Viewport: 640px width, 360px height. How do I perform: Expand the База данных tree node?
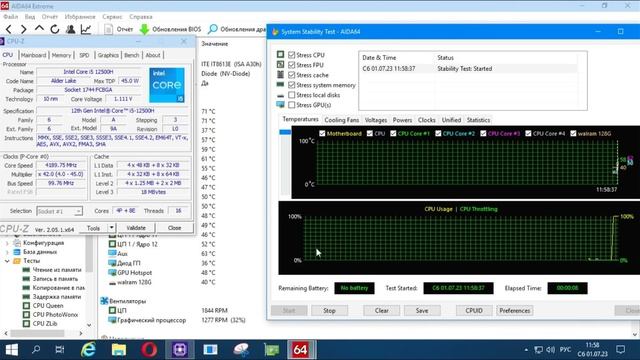[7, 252]
